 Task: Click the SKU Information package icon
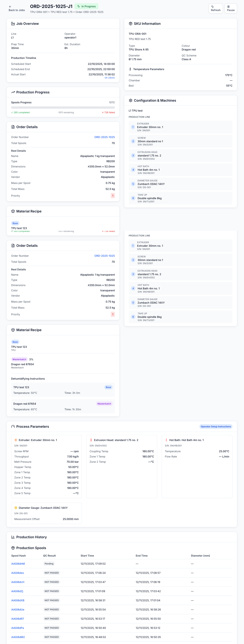point(131,23)
